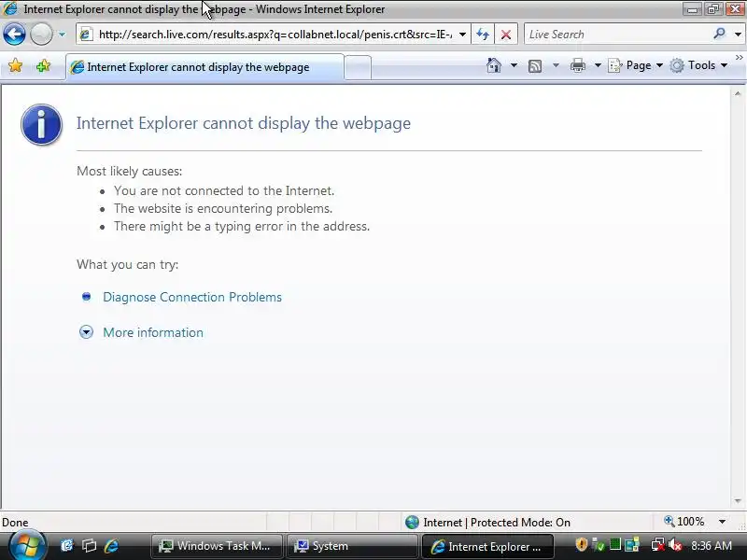Image resolution: width=747 pixels, height=560 pixels.
Task: Click the muted volume tray icon
Action: click(x=675, y=545)
